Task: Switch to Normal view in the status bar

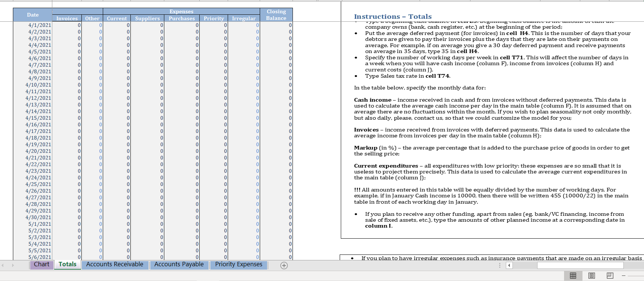Action: (x=573, y=275)
